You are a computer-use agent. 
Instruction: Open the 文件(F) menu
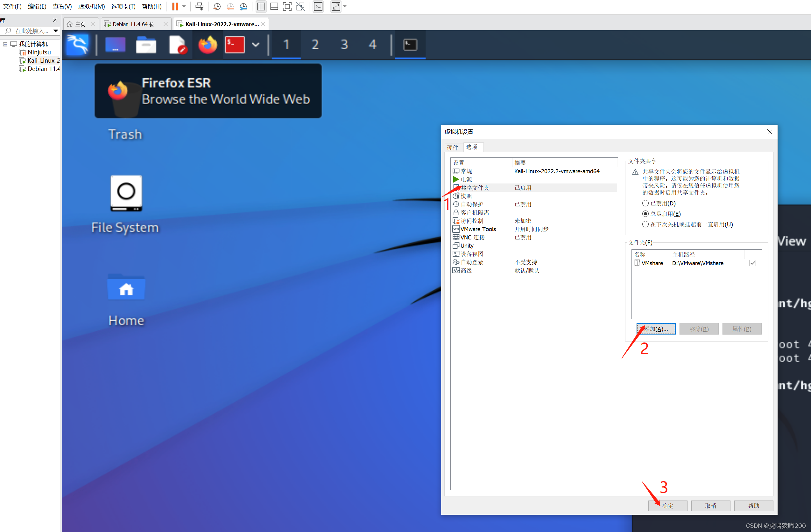[x=12, y=6]
